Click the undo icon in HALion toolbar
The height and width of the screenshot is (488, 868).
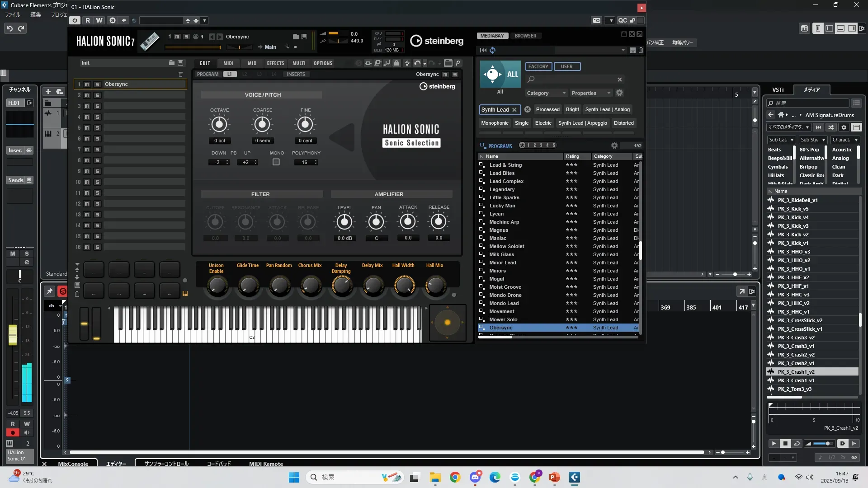[417, 63]
